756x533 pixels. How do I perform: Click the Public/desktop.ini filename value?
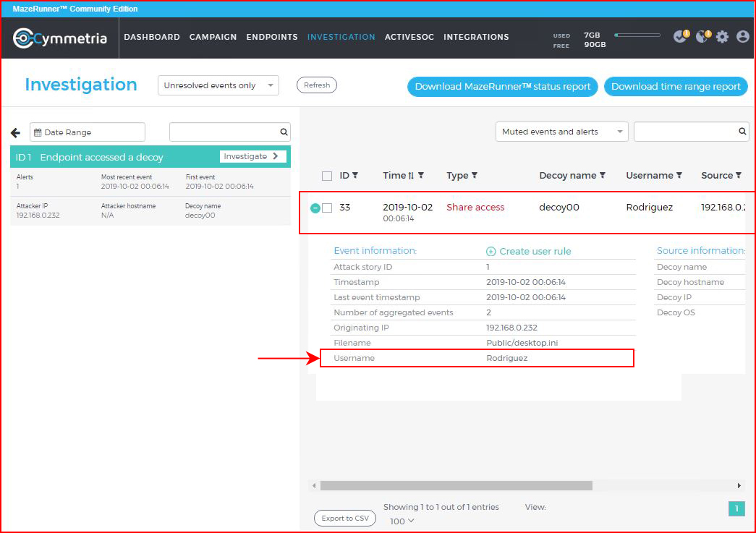coord(522,343)
